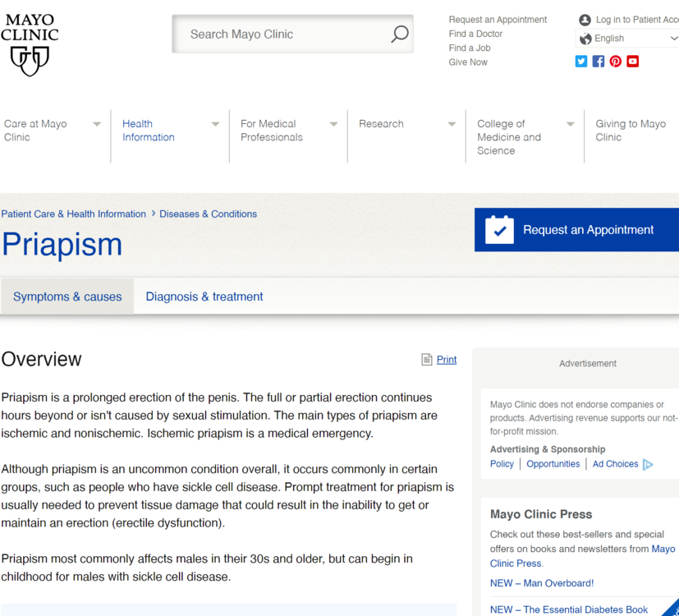
Task: Expand the For Medical Professionals menu
Action: tap(333, 124)
